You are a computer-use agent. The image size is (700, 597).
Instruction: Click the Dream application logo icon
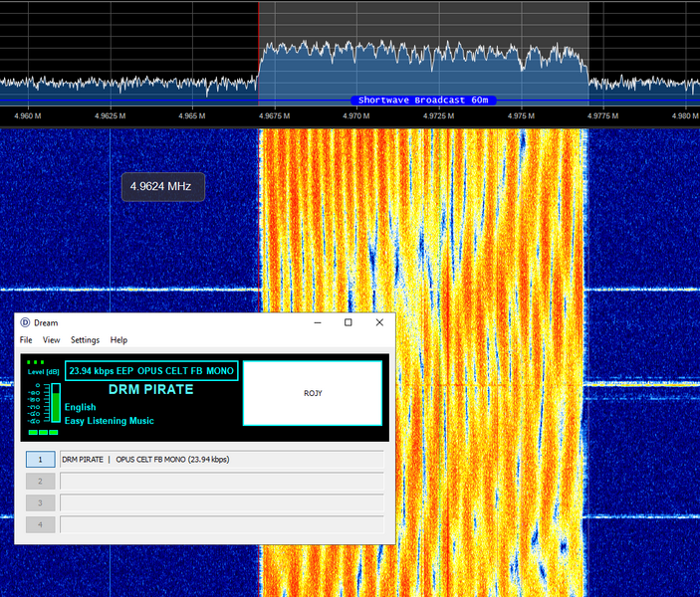[25, 322]
